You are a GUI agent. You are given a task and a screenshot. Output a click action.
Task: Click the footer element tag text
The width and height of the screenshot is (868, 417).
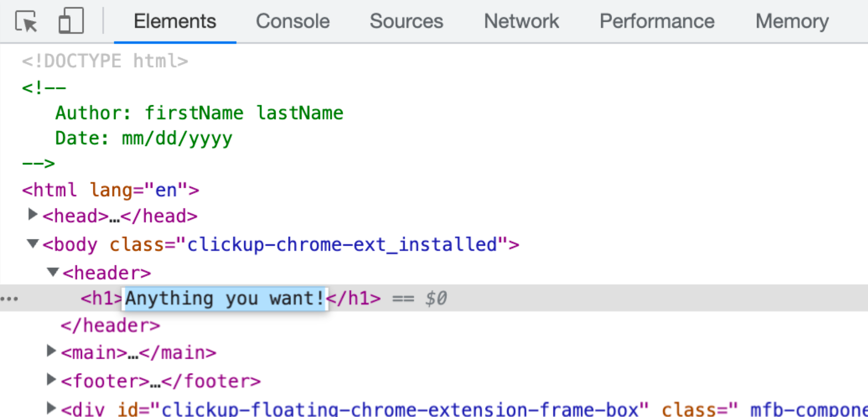coord(160,381)
